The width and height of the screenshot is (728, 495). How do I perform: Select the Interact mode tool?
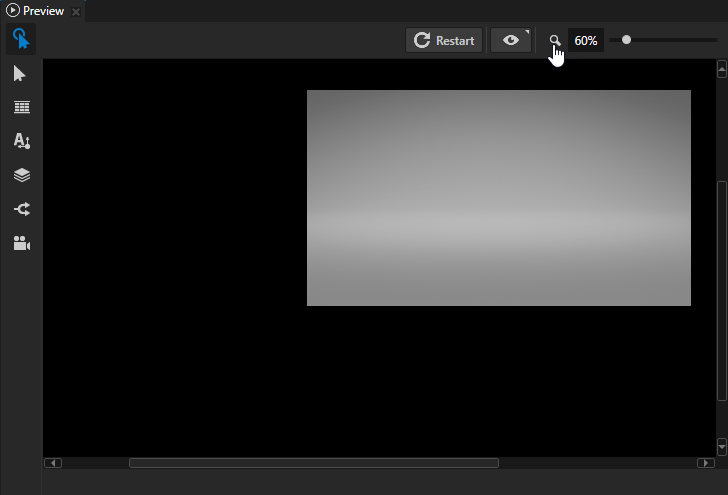pyautogui.click(x=21, y=40)
